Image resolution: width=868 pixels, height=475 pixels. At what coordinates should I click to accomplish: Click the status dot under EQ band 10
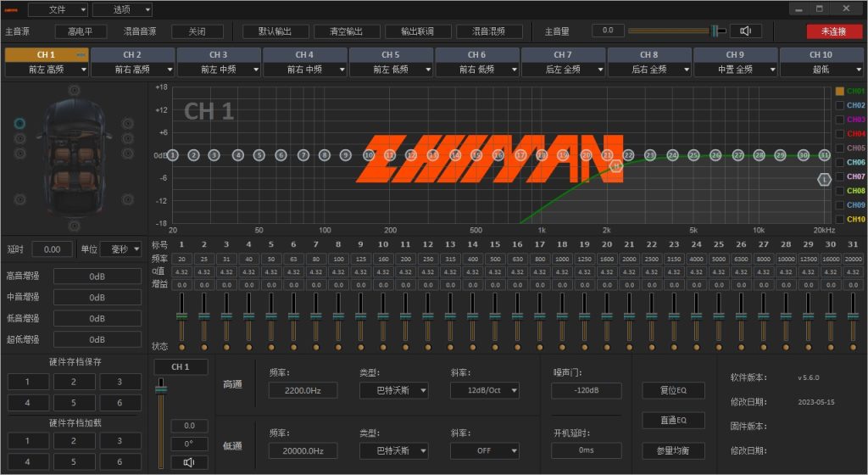point(383,347)
